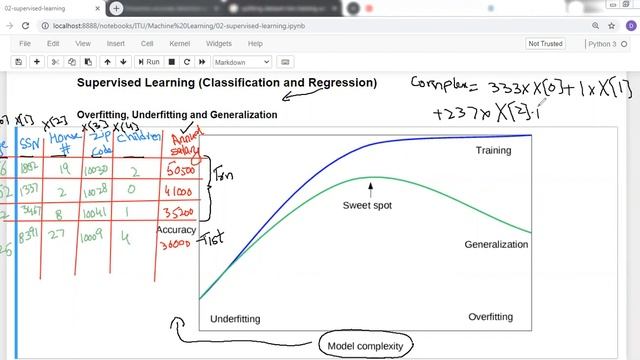
Task: Click the Model complexity label
Action: [x=365, y=346]
